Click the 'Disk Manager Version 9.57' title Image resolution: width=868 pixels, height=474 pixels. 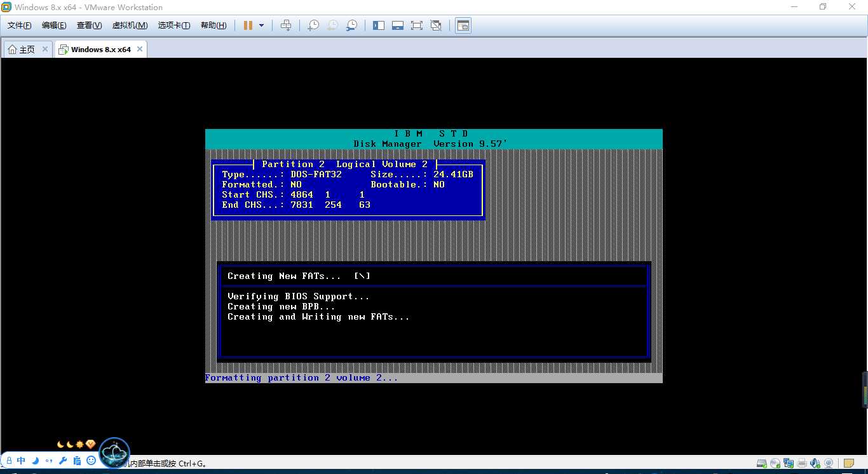pos(430,144)
